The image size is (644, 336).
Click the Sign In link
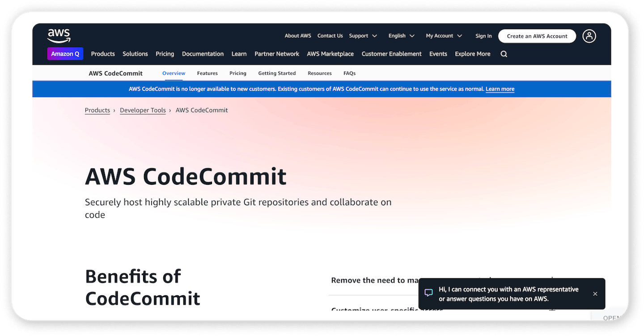(x=483, y=36)
